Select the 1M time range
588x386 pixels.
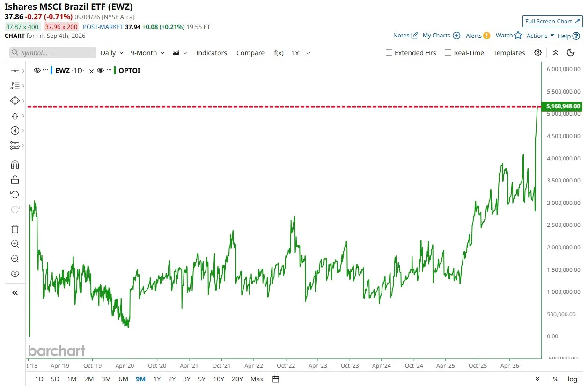click(72, 379)
